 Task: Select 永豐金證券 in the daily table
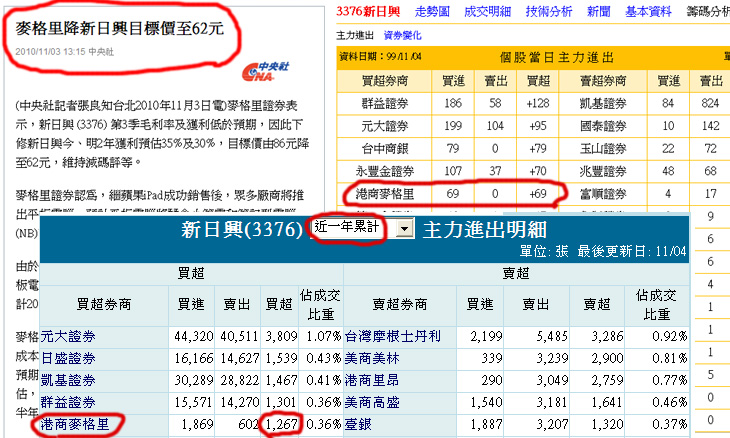pos(385,171)
